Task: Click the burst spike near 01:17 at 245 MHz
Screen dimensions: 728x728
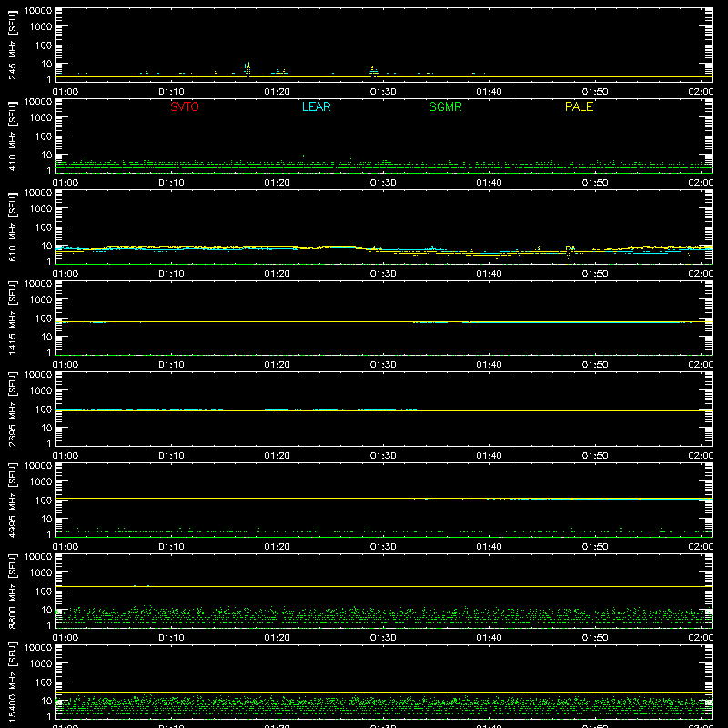Action: tap(248, 69)
